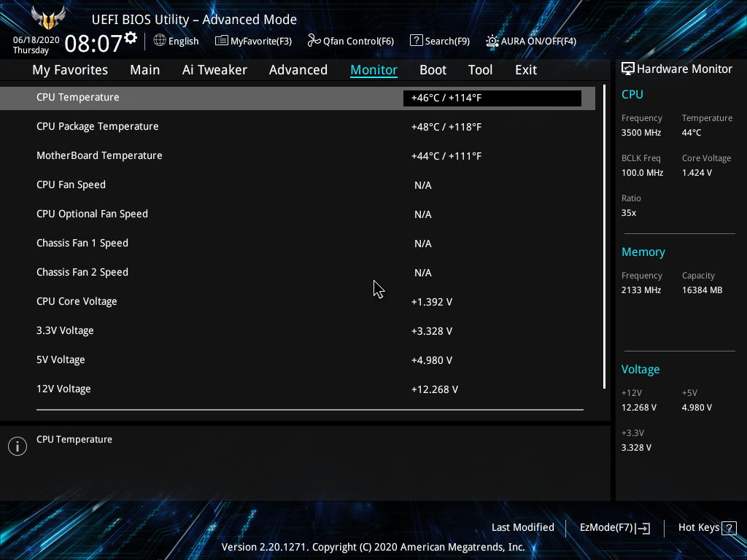Open the Boot menu tab
Image resolution: width=747 pixels, height=560 pixels.
tap(433, 69)
